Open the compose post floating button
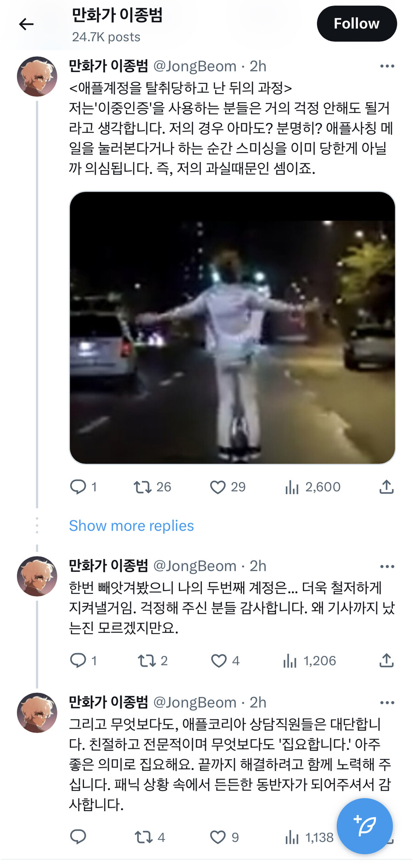The image size is (413, 868). [x=364, y=826]
